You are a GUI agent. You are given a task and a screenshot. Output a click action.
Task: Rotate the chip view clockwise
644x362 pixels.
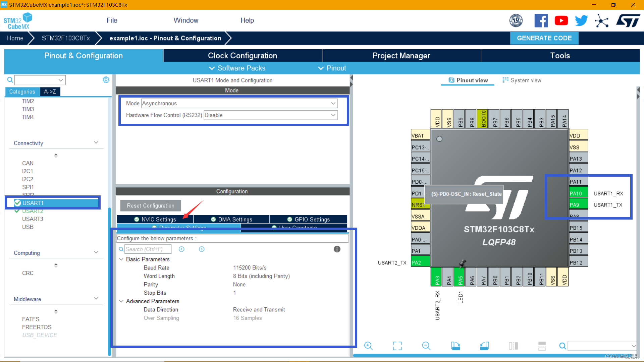pos(455,346)
